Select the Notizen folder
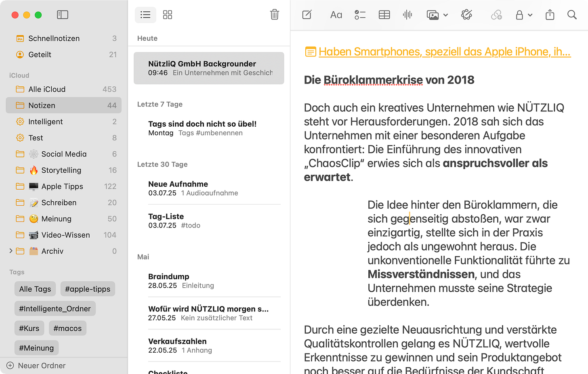 (64, 105)
